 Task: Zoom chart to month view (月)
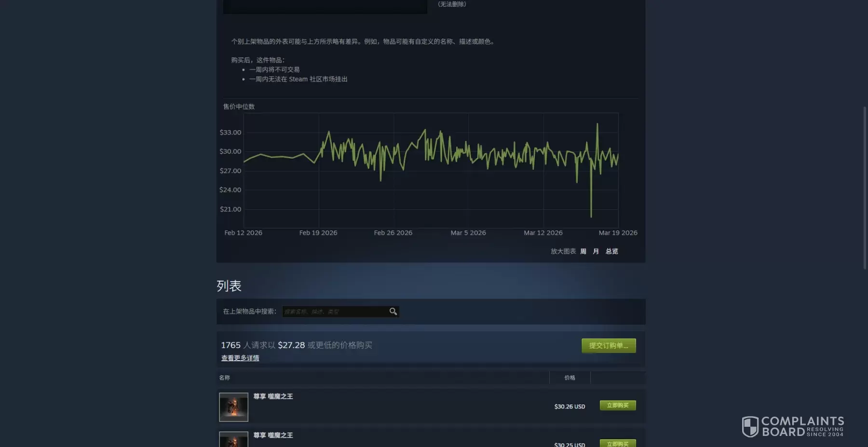pos(596,251)
